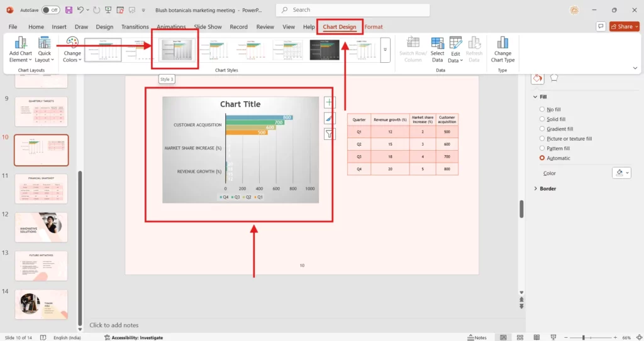Click the Change Chart Type icon
644x341 pixels.
point(502,43)
